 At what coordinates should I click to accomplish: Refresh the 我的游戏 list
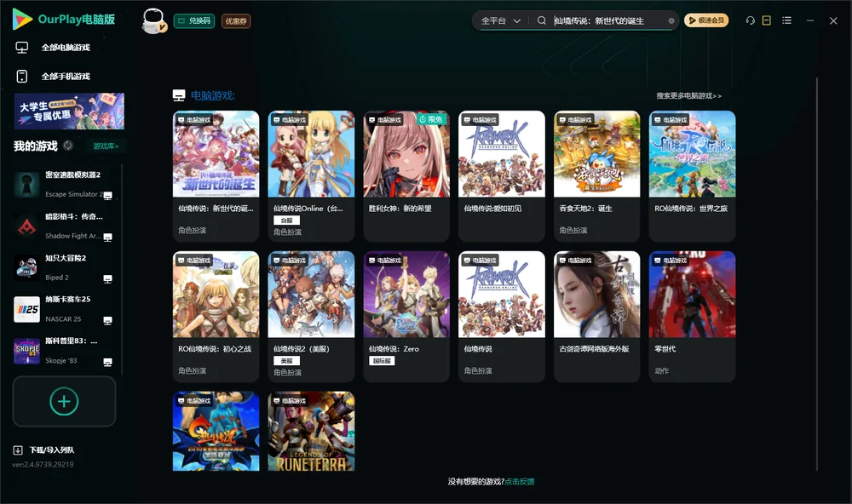[x=68, y=146]
